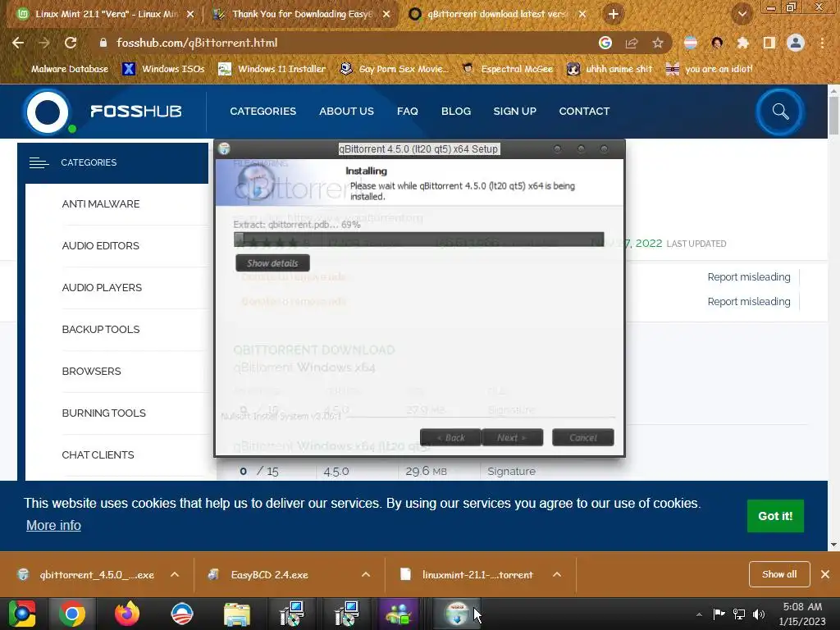
Task: Close the downloads bar
Action: pos(825,574)
